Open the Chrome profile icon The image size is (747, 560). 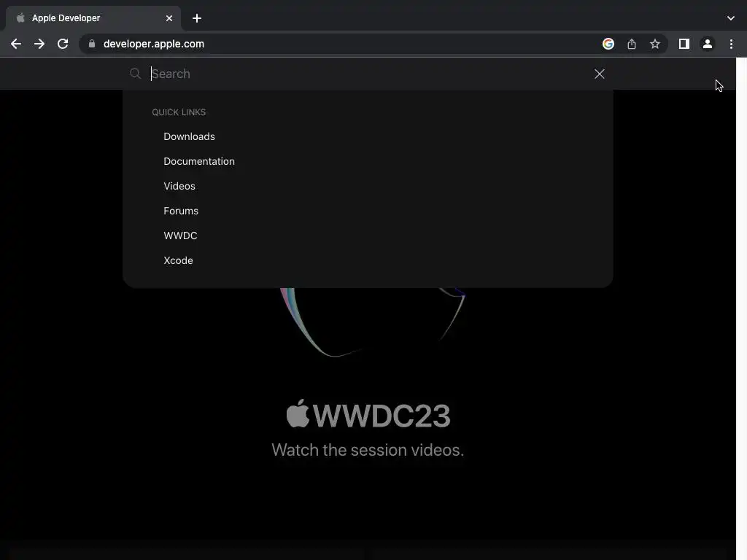coord(708,44)
